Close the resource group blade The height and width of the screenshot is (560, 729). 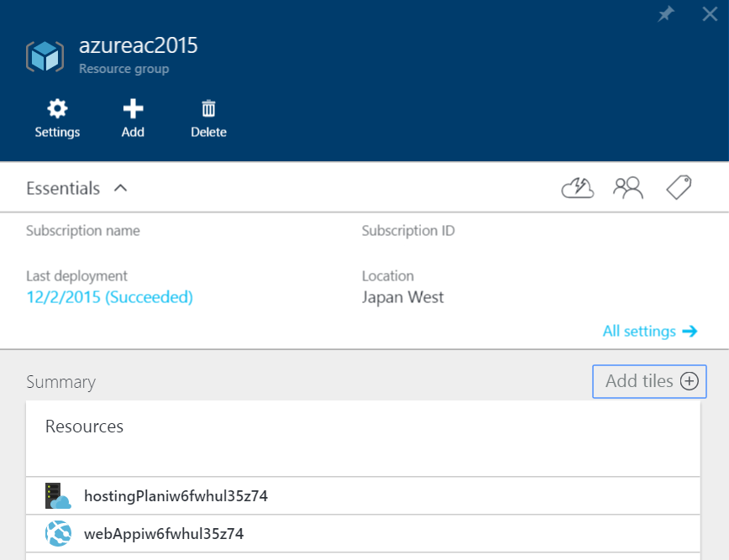710,13
